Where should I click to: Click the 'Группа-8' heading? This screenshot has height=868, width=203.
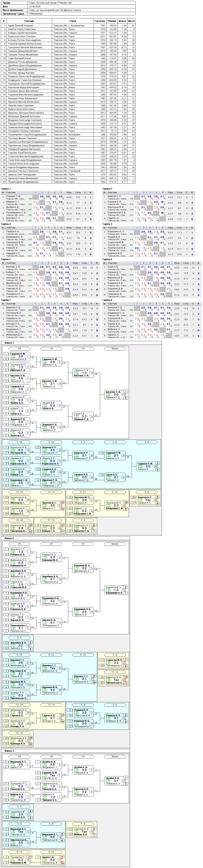pyautogui.click(x=107, y=300)
